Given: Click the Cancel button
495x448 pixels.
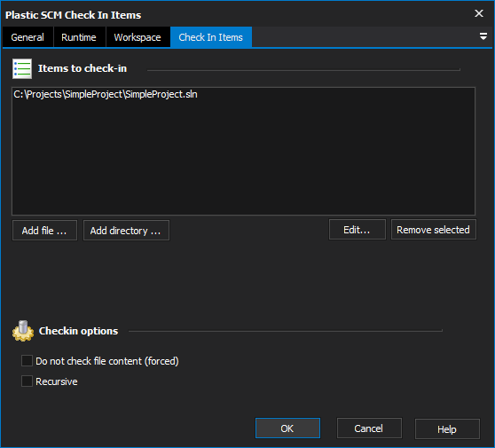Looking at the screenshot, I should click(x=369, y=428).
